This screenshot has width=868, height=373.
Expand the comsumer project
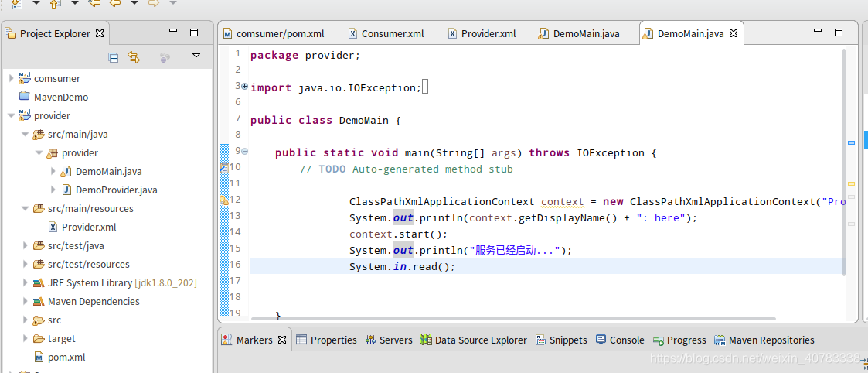[x=12, y=79]
